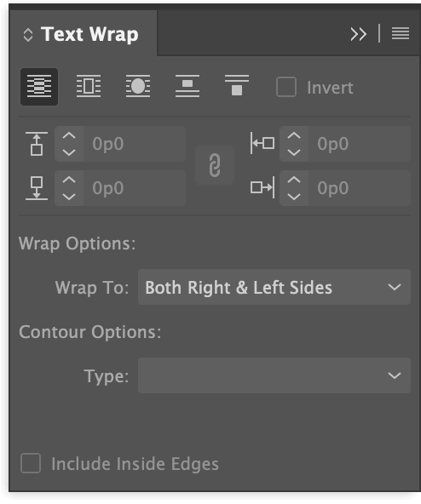Enable the Invert checkbox
Image resolution: width=421 pixels, height=504 pixels.
click(x=286, y=87)
